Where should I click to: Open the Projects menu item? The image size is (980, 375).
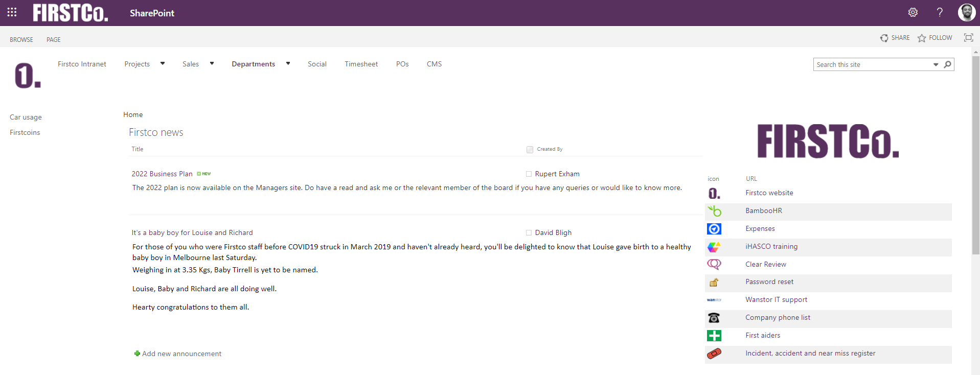pos(137,64)
